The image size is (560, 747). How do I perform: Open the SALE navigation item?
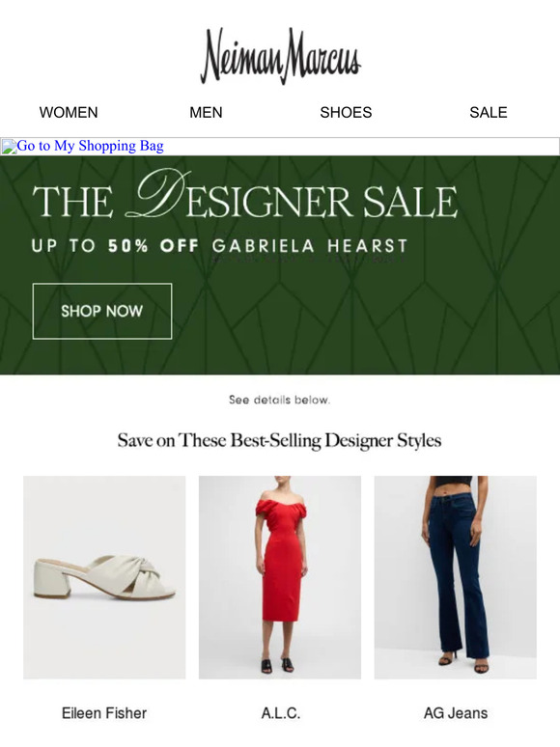pyautogui.click(x=488, y=112)
